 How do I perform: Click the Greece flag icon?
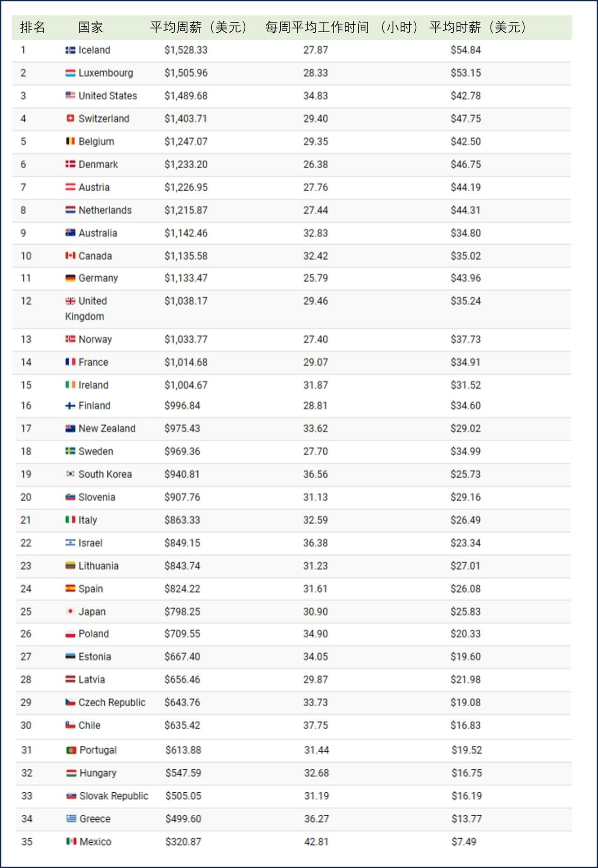(71, 818)
